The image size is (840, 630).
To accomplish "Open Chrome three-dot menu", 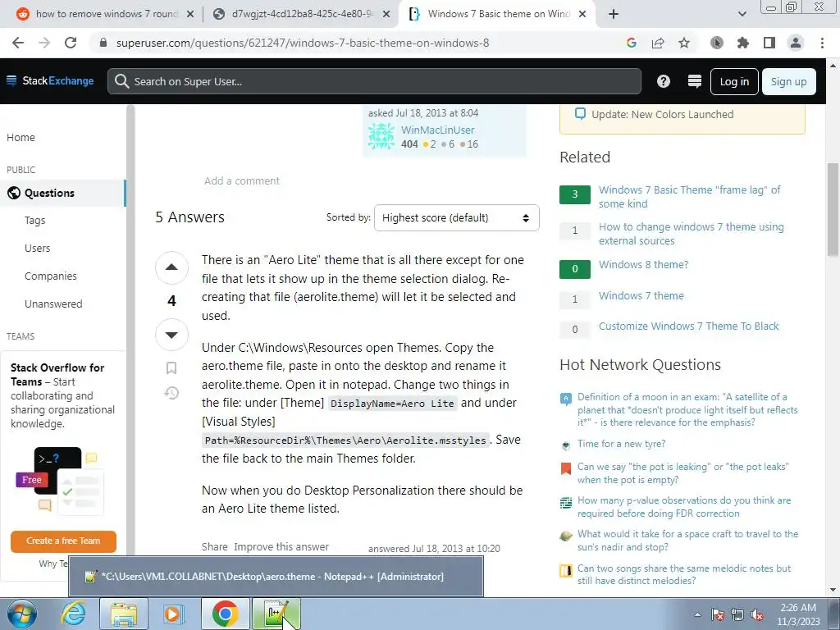I will 822,43.
